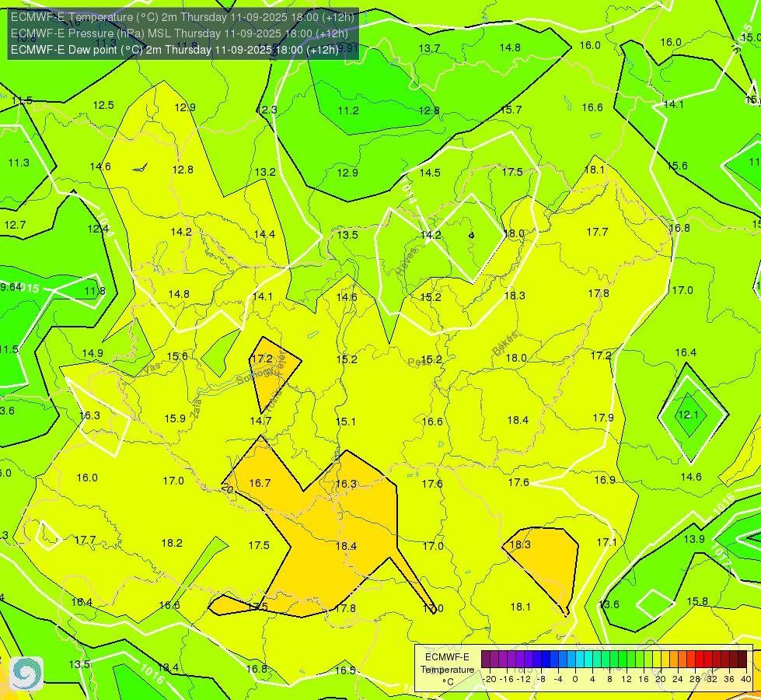Click the 14.9 temperature value

(93, 353)
